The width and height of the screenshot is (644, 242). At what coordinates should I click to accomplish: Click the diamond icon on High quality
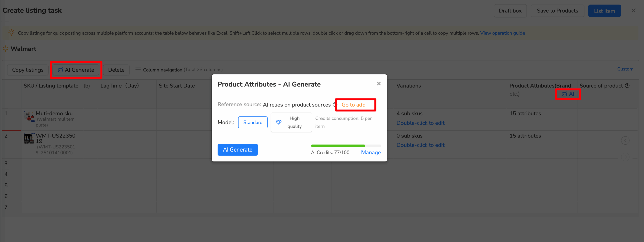coord(279,122)
